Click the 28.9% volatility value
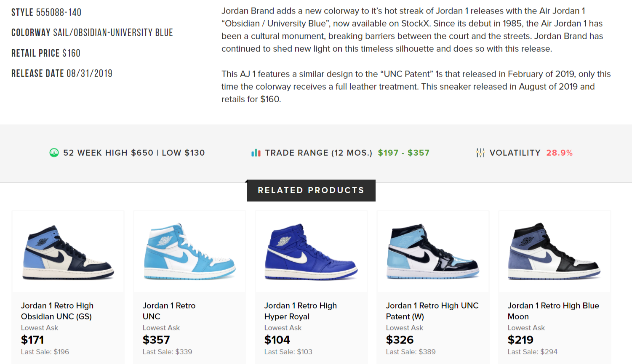 (x=559, y=153)
